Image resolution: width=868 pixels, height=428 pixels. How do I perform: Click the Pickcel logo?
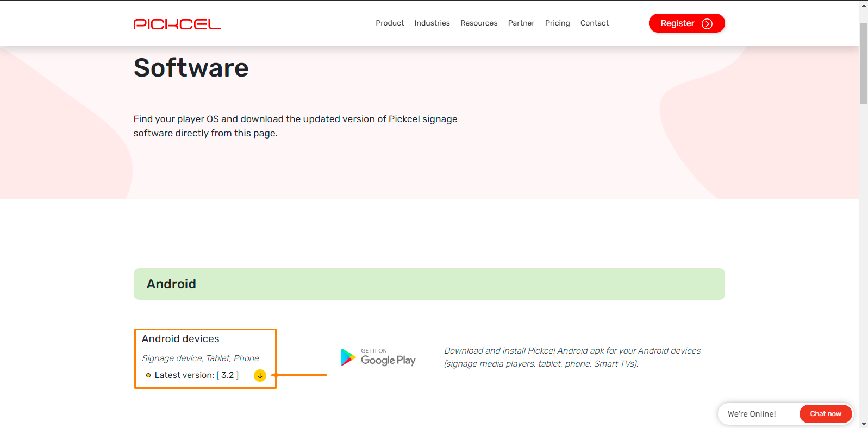pyautogui.click(x=177, y=24)
